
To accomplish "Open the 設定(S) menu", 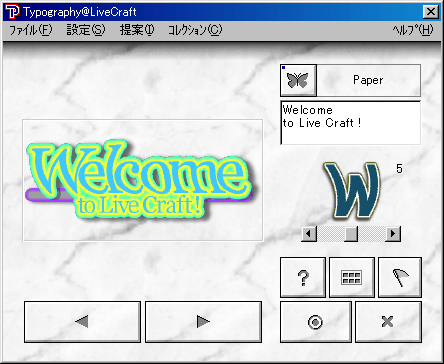I will (x=86, y=30).
